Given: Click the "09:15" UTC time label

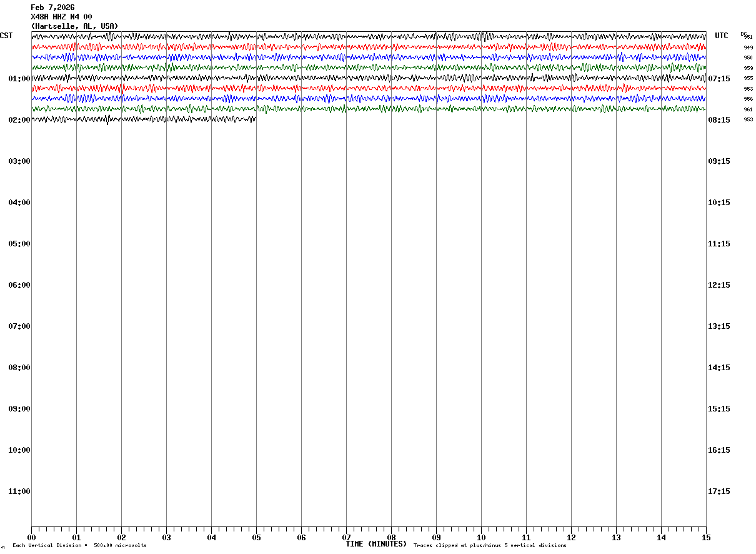Looking at the screenshot, I should (x=719, y=161).
